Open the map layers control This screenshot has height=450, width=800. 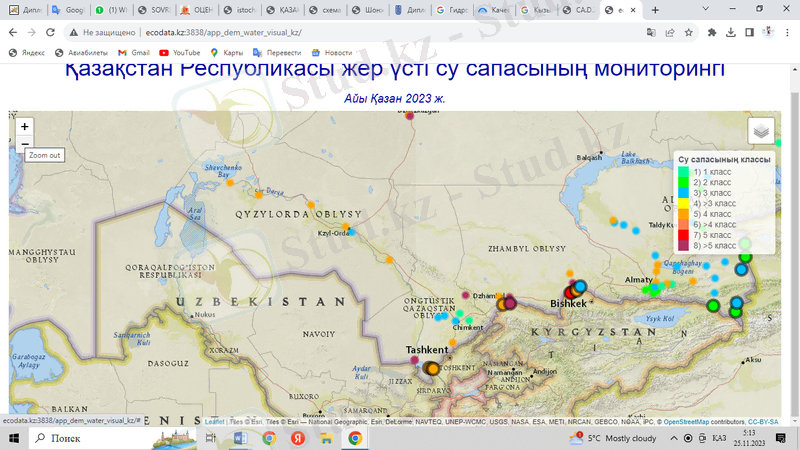pos(761,131)
